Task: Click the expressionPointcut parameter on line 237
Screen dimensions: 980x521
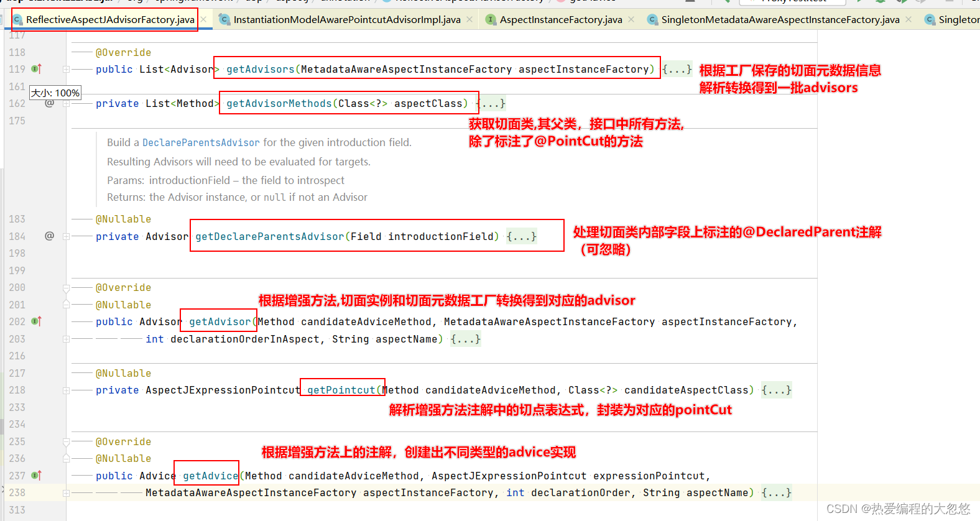Action: pos(649,476)
